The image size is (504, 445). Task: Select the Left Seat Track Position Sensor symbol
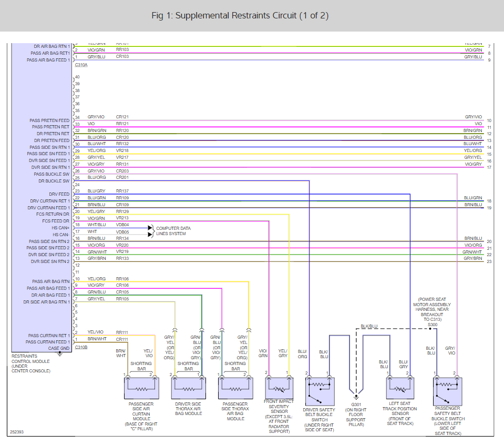pos(400,388)
